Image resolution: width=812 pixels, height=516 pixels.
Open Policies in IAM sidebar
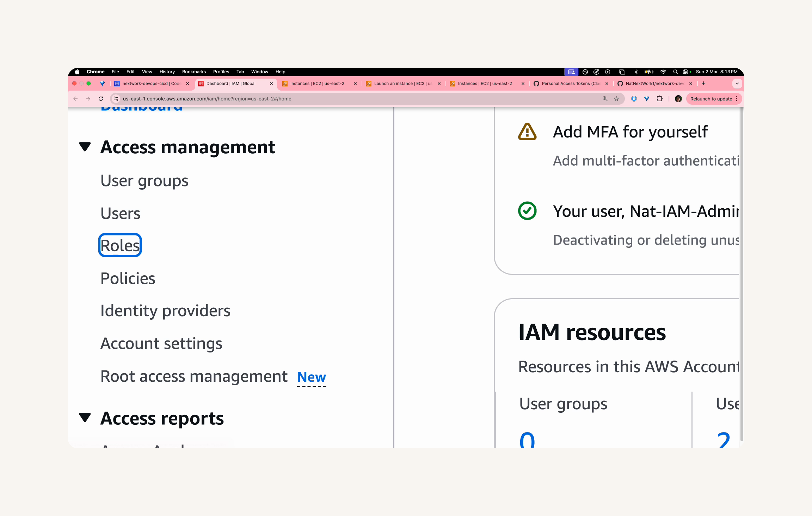coord(128,278)
